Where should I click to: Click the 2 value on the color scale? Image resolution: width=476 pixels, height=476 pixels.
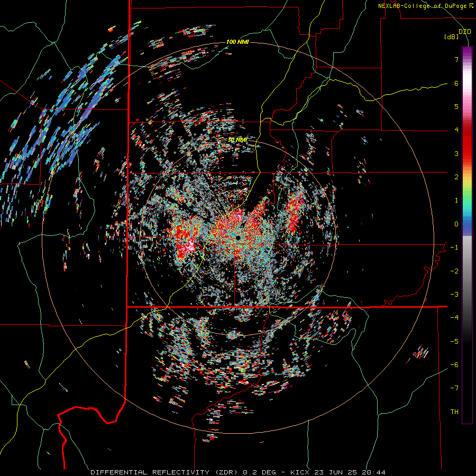point(456,177)
